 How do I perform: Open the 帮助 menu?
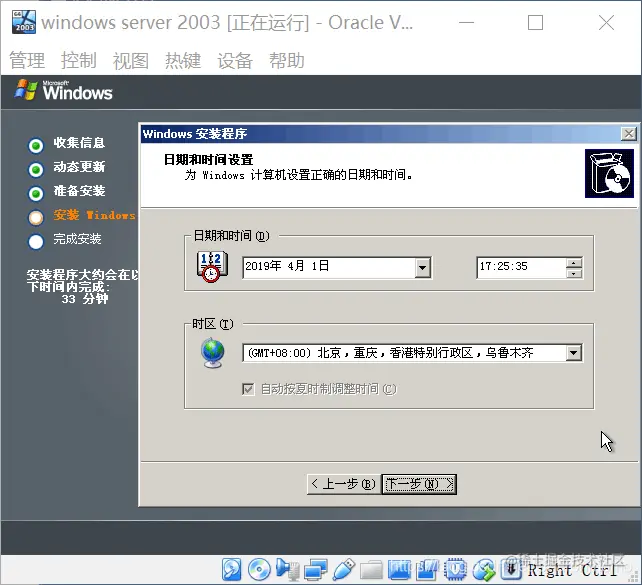(x=287, y=61)
